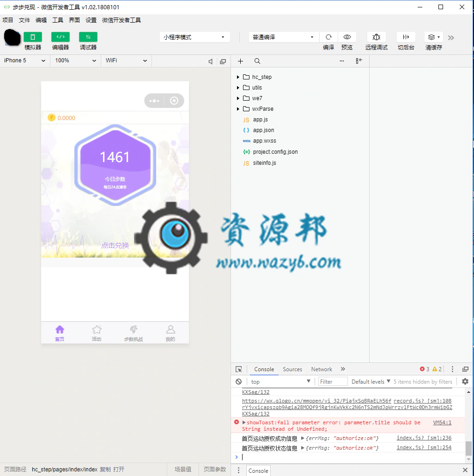Switch to the Console devtools tab
The height and width of the screenshot is (476, 474).
(x=264, y=369)
